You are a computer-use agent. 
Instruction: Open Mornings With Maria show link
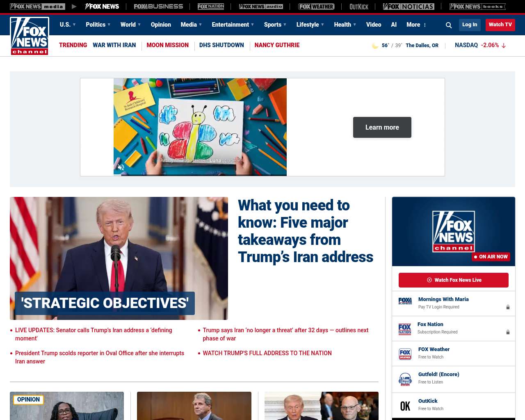pos(443,299)
